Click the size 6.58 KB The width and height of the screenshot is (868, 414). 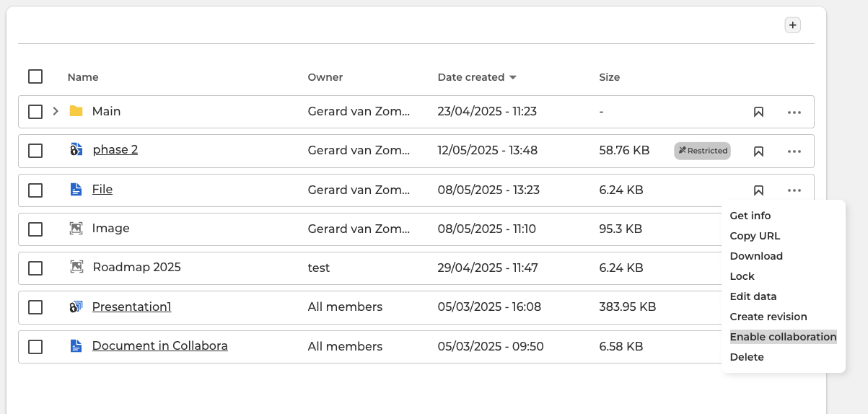(621, 346)
